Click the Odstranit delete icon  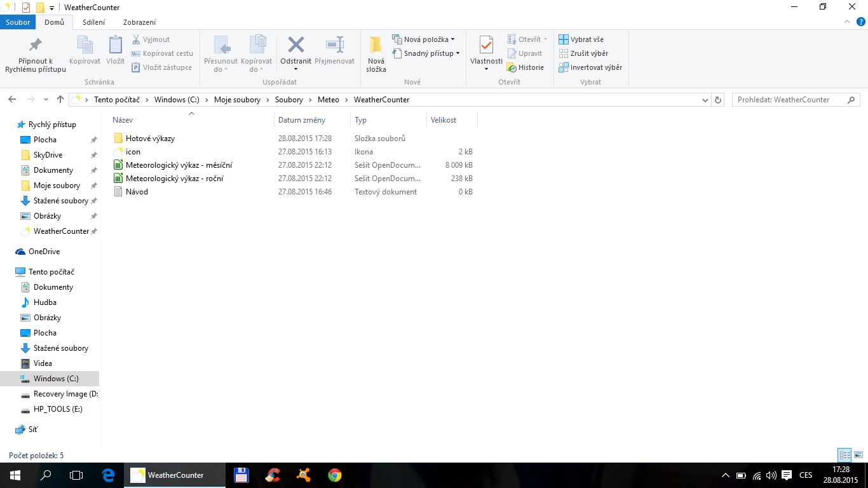pyautogui.click(x=295, y=45)
